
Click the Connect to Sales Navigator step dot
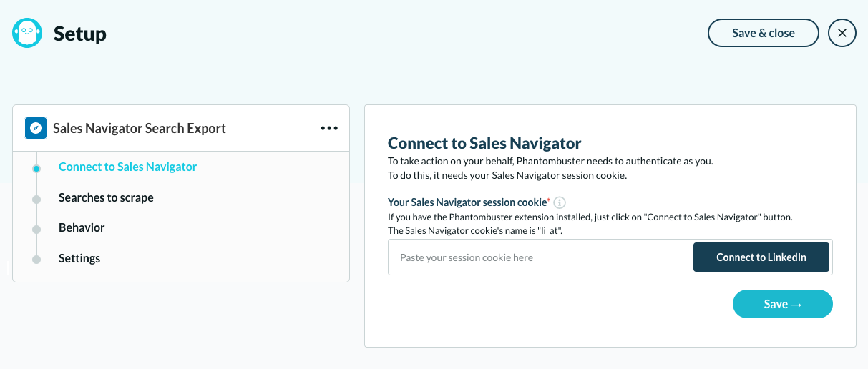36,169
